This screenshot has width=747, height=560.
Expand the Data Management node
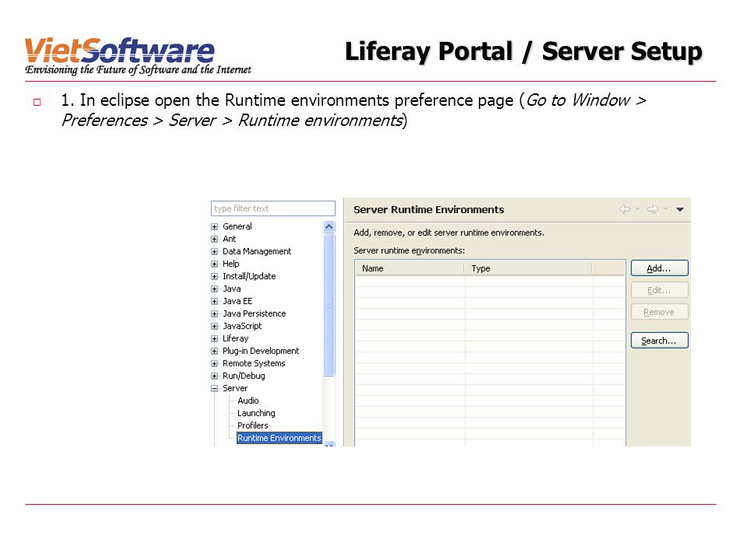[x=215, y=251]
